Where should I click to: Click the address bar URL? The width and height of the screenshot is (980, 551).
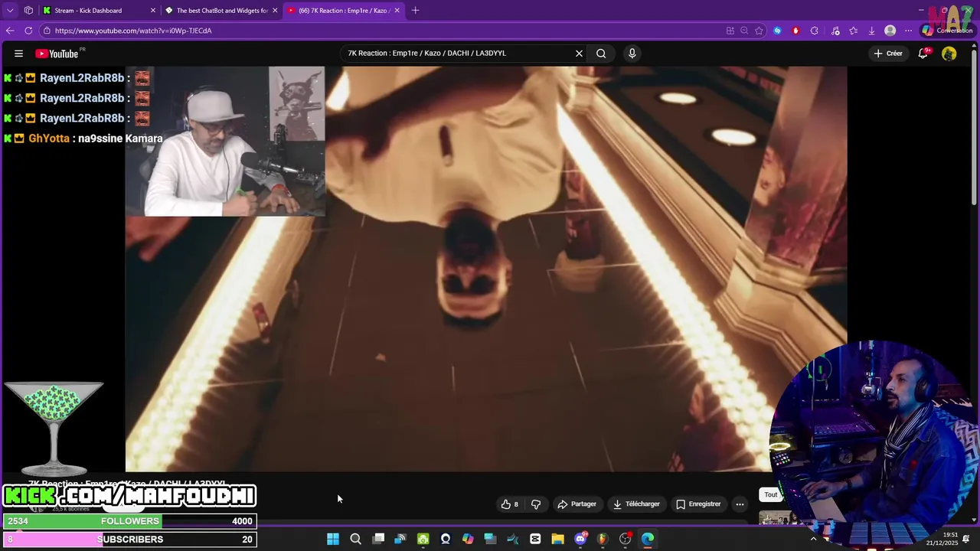[133, 31]
